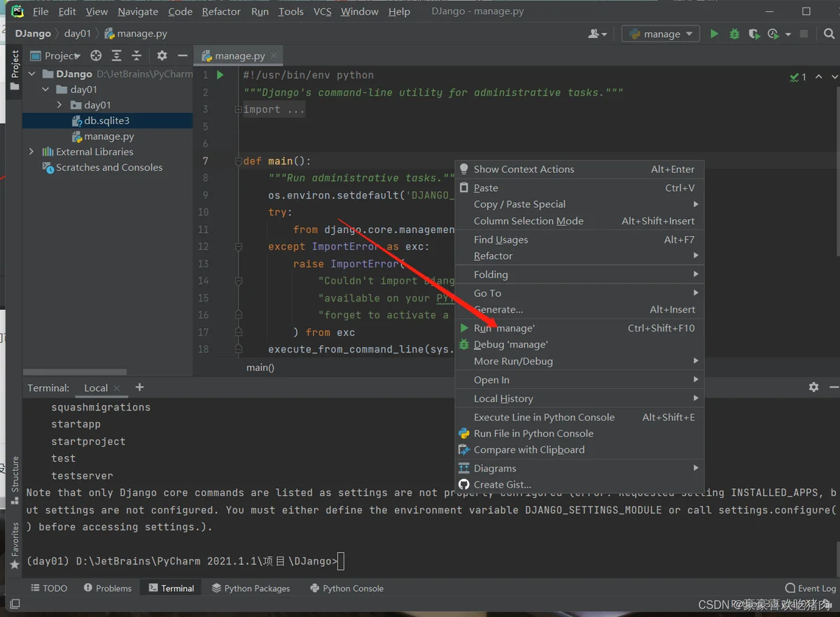
Task: Click the Project panel horizontal scrollbar
Action: coord(75,372)
